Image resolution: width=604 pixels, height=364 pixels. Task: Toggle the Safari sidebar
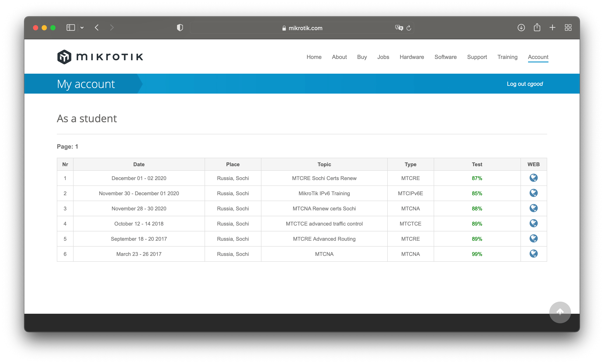[x=71, y=28]
